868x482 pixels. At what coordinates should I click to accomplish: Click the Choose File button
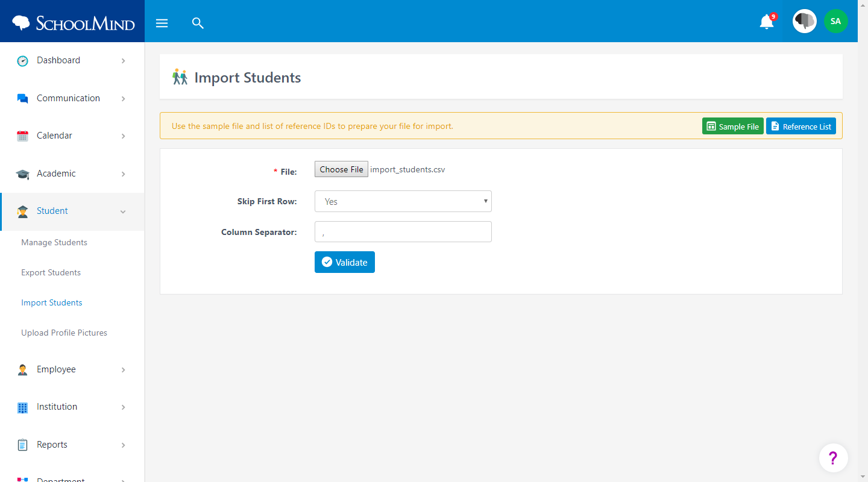coord(341,169)
